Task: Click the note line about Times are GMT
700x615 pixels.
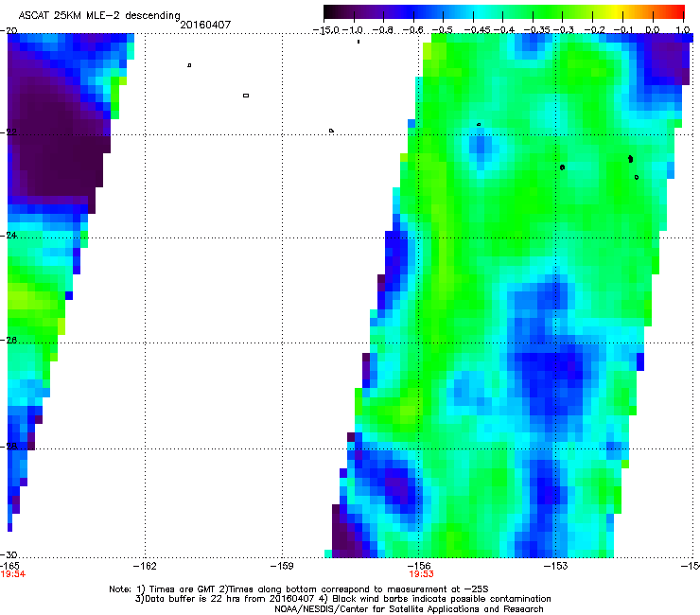Action: [x=299, y=589]
